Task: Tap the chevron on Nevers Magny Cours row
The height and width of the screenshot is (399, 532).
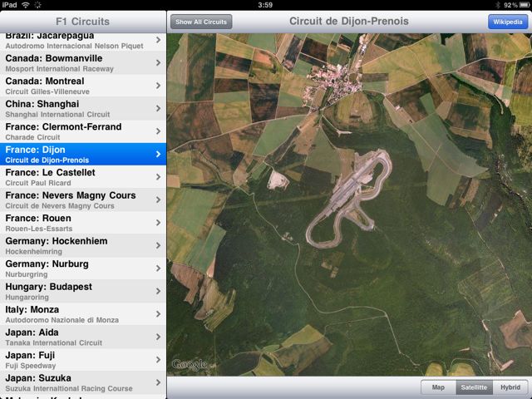Action: point(158,199)
